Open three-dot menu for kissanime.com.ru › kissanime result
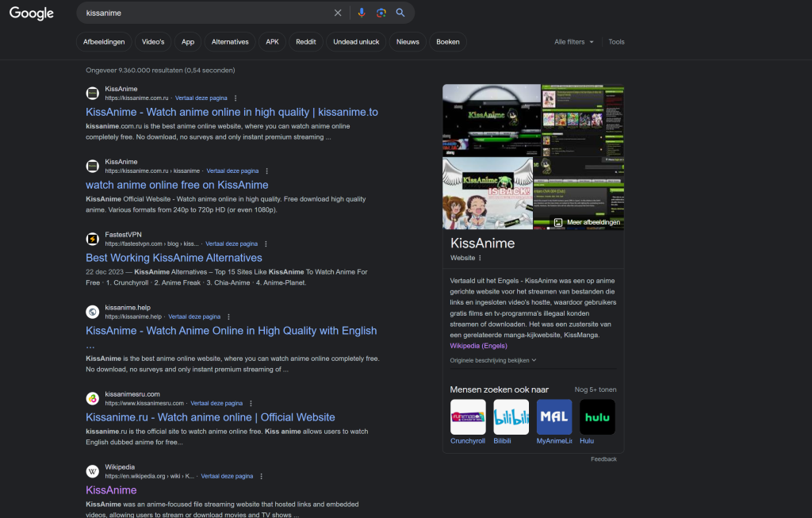This screenshot has width=812, height=518. (x=266, y=171)
